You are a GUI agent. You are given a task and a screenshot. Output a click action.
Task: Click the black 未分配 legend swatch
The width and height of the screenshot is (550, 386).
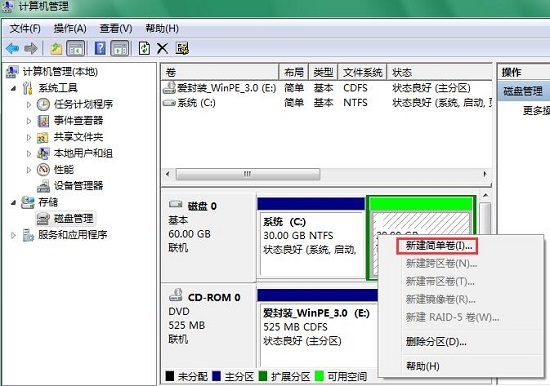point(170,376)
